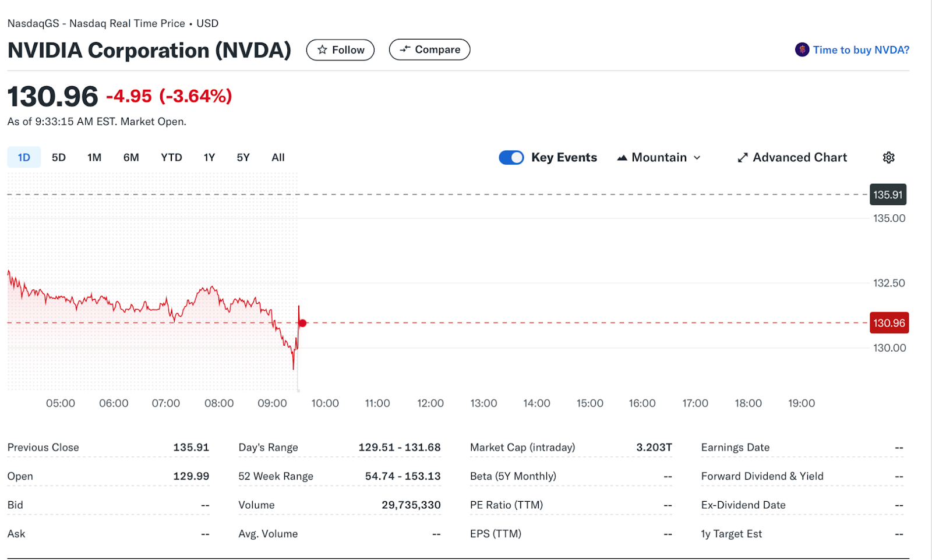Open the Compare button

pyautogui.click(x=429, y=49)
